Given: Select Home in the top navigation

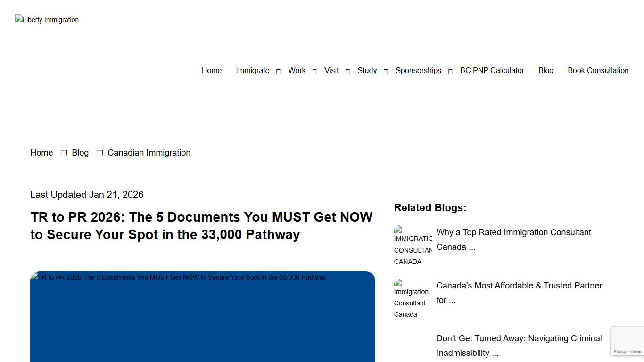Looking at the screenshot, I should (x=211, y=70).
